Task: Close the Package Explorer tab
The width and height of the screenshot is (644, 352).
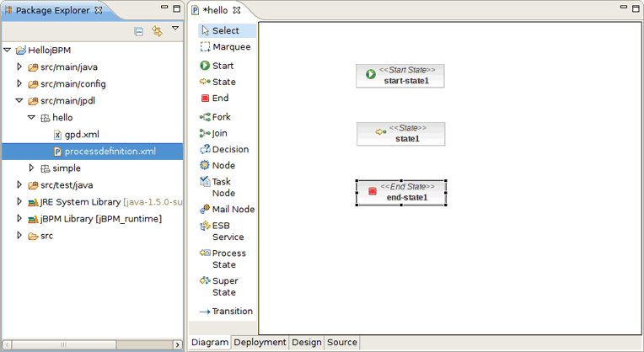Action: click(99, 10)
